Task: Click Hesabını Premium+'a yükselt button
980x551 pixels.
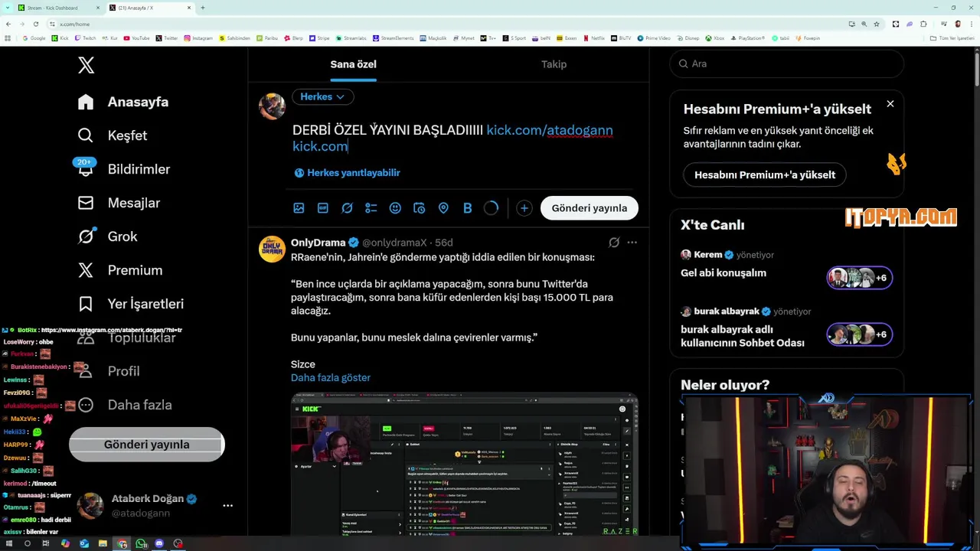Action: click(x=765, y=174)
